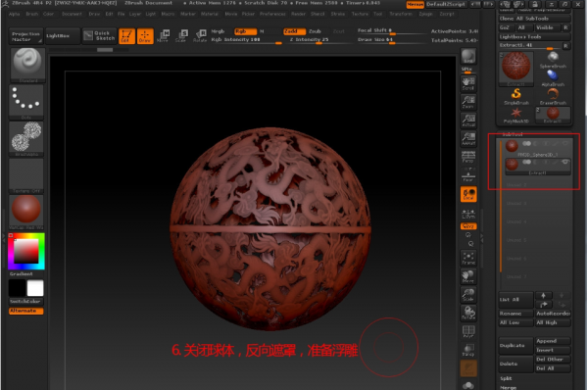Open the Standard brush picker
Viewport: 588px width, 390px height.
coord(27,65)
